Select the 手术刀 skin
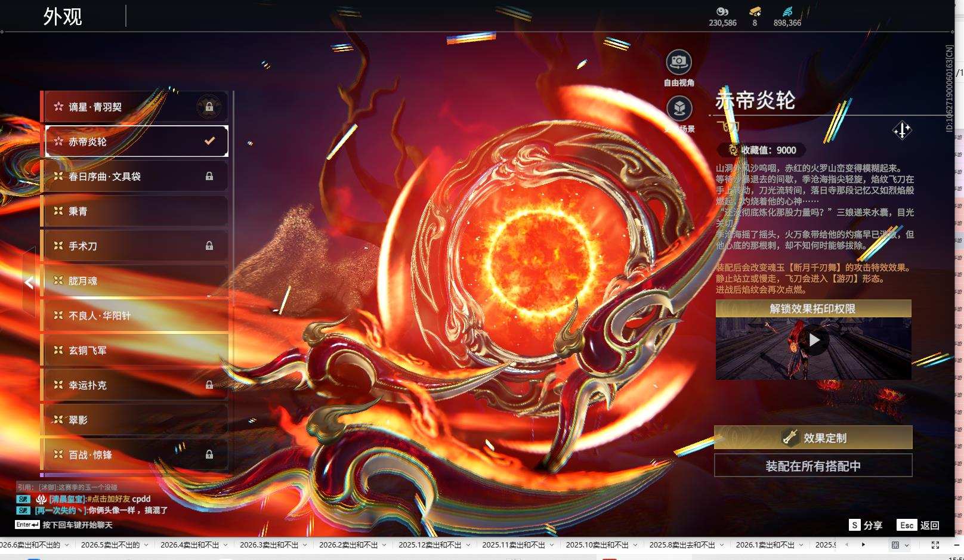 (136, 246)
